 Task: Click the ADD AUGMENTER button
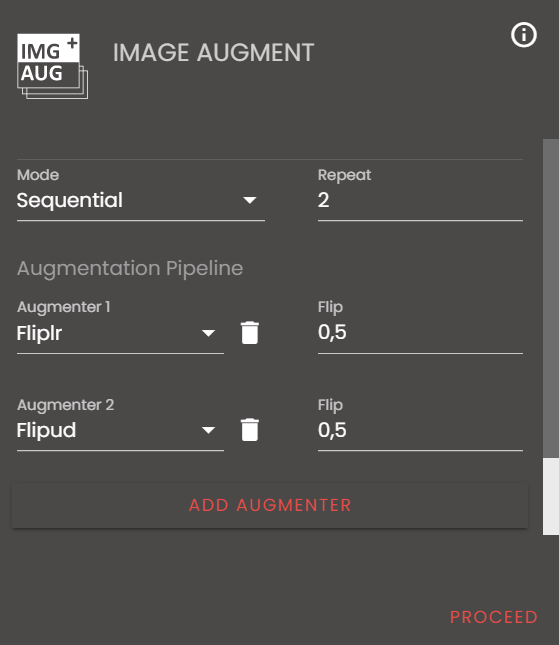[270, 506]
